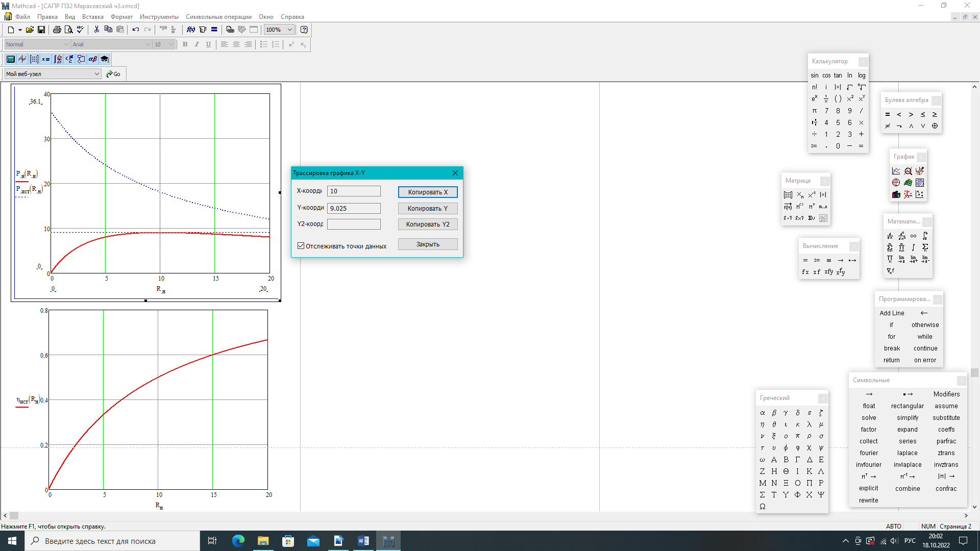Click the Print Preview icon
The width and height of the screenshot is (980, 551).
coord(69,30)
